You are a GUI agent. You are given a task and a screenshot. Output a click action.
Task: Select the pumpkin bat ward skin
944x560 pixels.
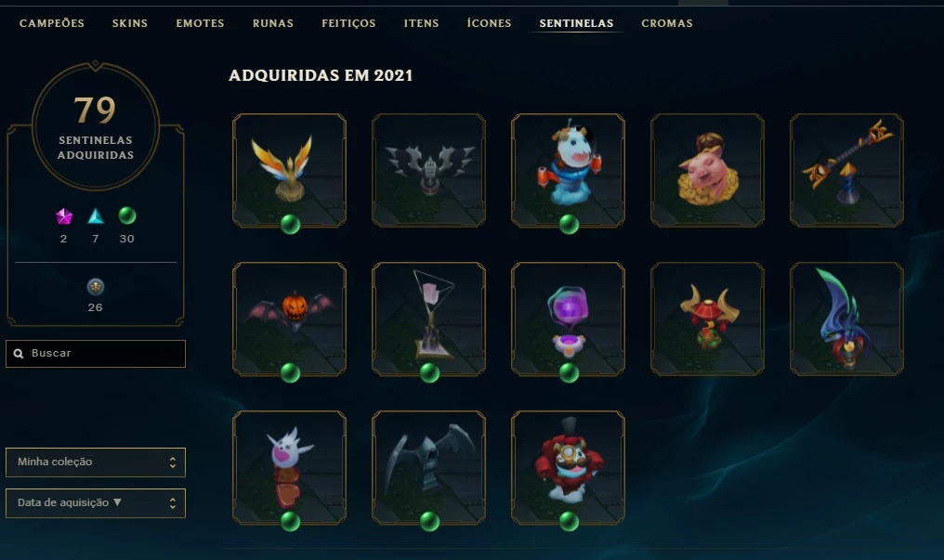click(290, 319)
